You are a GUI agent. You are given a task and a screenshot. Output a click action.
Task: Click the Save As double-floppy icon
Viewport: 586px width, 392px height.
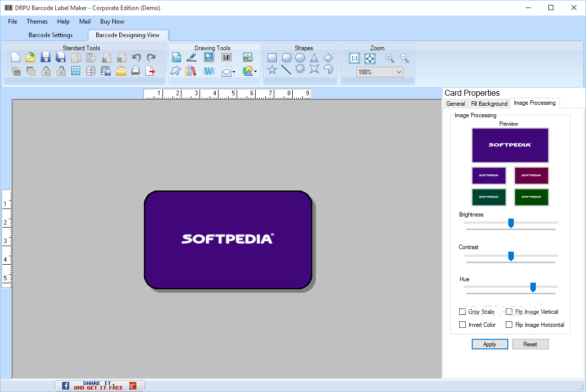tap(61, 58)
